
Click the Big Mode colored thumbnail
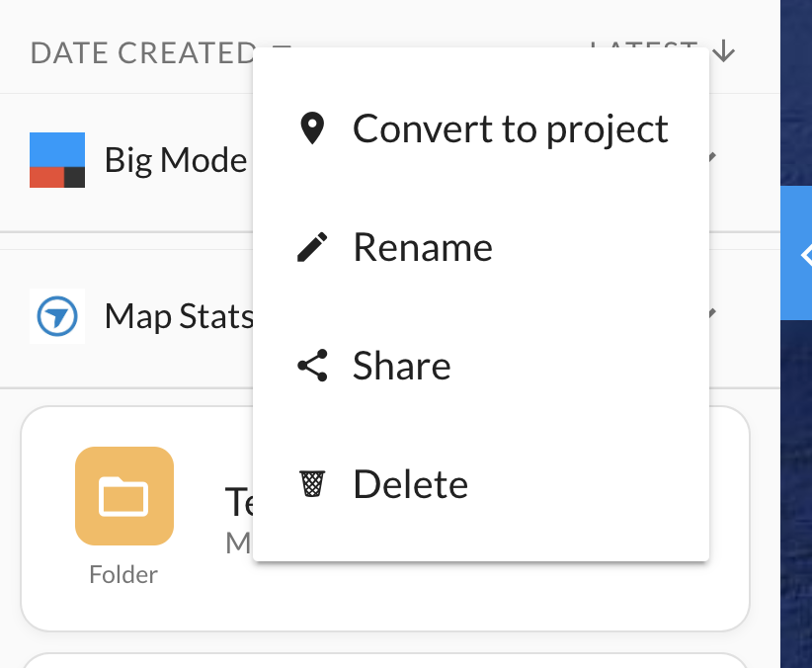coord(57,160)
